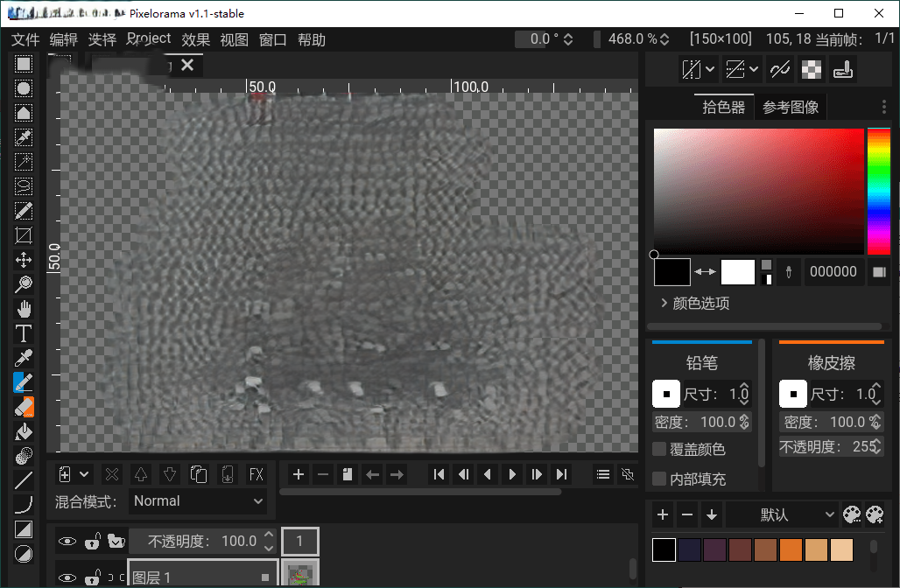The width and height of the screenshot is (900, 588).
Task: Toggle onion skinning in timeline
Action: pyautogui.click(x=628, y=474)
